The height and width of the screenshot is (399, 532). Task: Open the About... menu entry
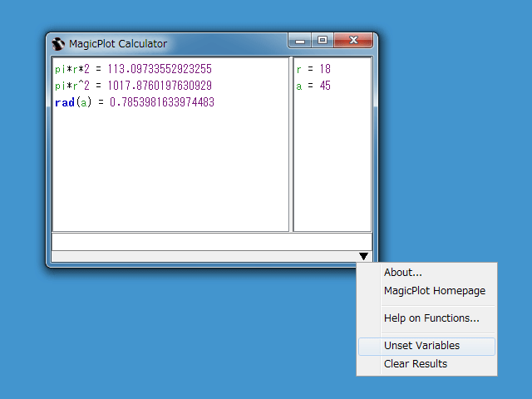coord(426,273)
